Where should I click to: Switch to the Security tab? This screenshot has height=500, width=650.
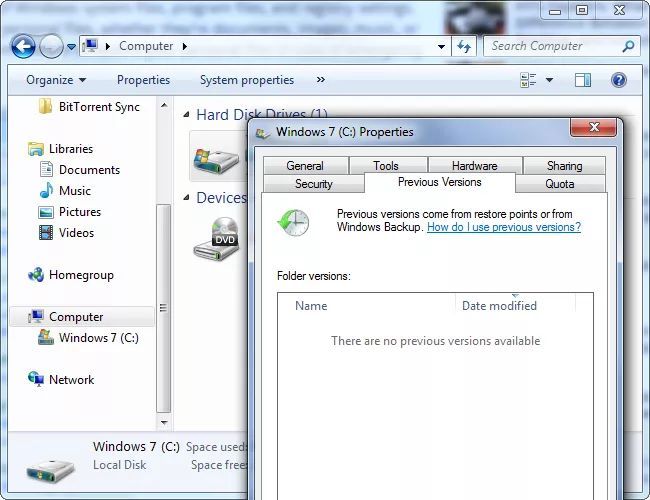tap(314, 184)
